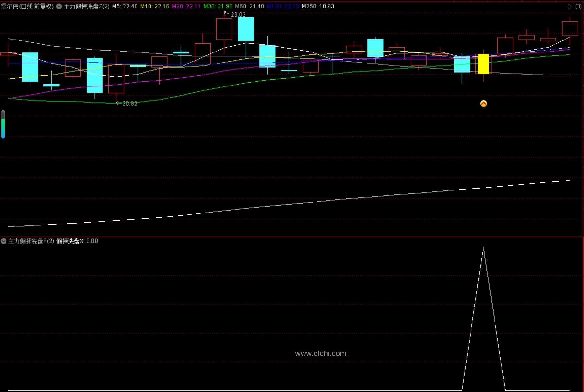Select the M250: 18.93 moving average label
584x392 pixels.
point(318,6)
